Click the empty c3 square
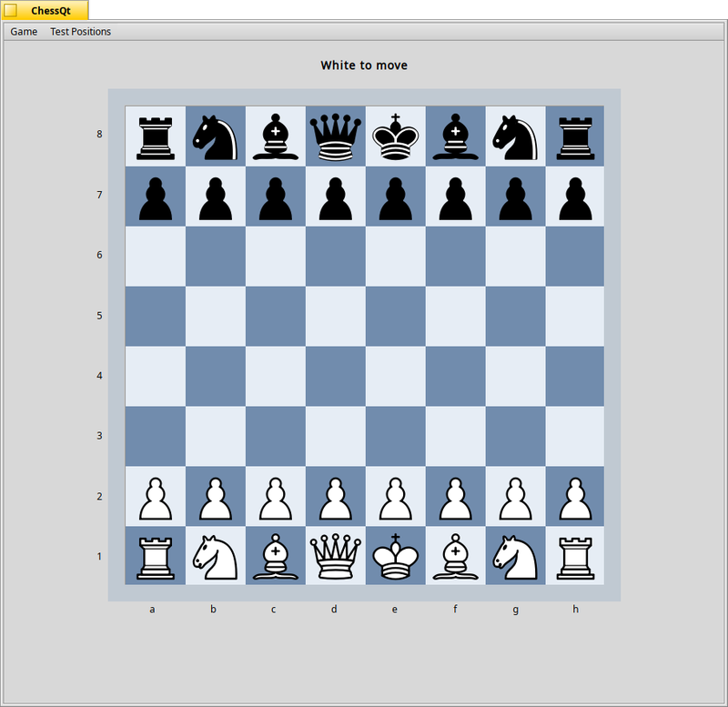Screen dimensions: 728x707 pyautogui.click(x=276, y=436)
